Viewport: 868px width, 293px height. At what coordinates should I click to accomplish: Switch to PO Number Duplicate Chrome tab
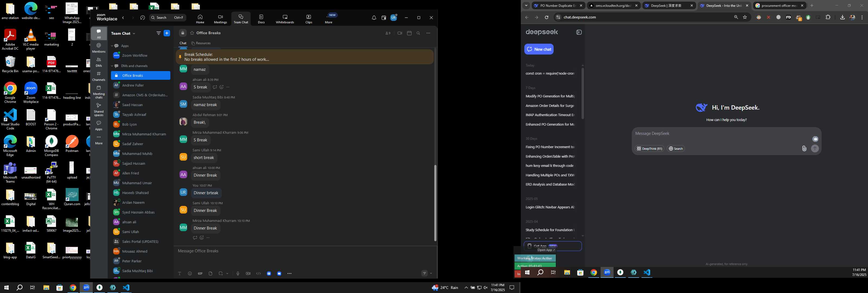558,5
